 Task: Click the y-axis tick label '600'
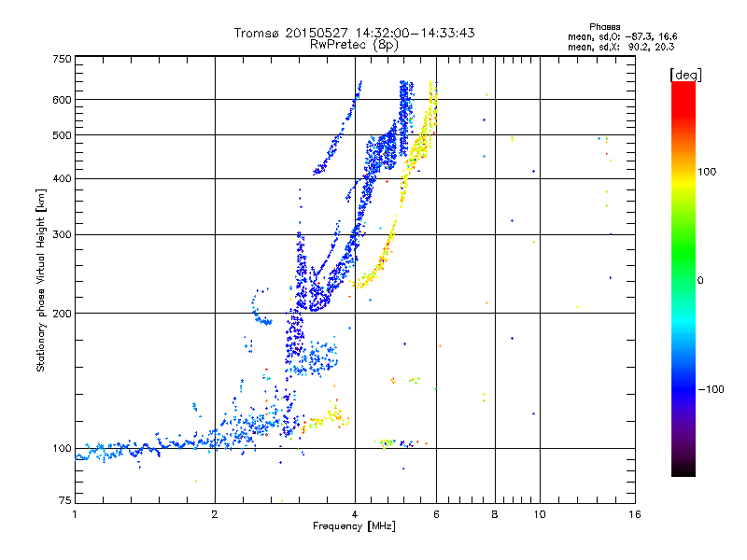62,100
